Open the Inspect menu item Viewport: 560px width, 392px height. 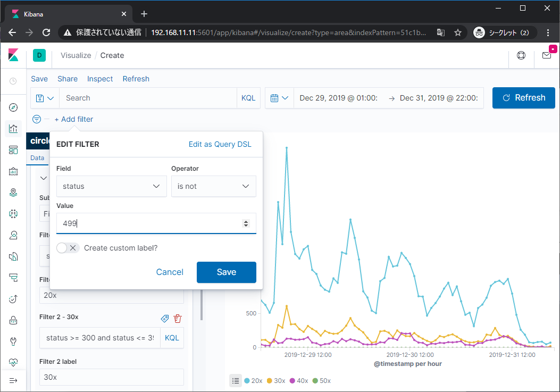click(100, 79)
